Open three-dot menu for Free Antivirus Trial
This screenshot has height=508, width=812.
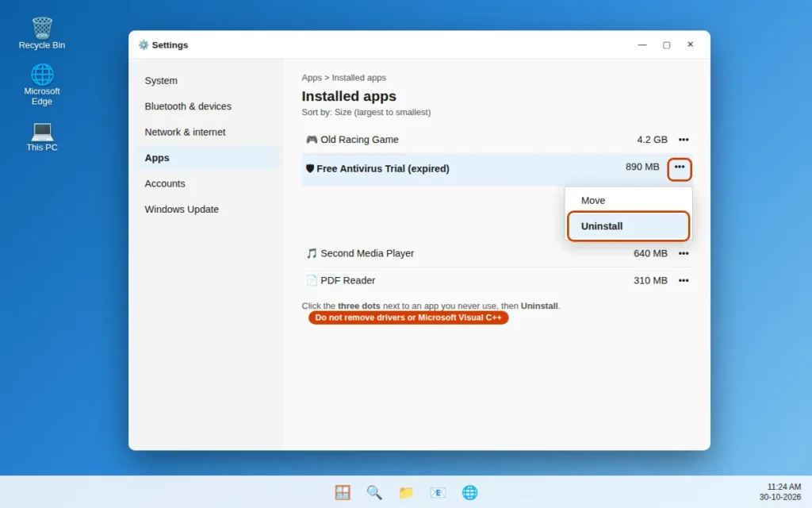680,169
